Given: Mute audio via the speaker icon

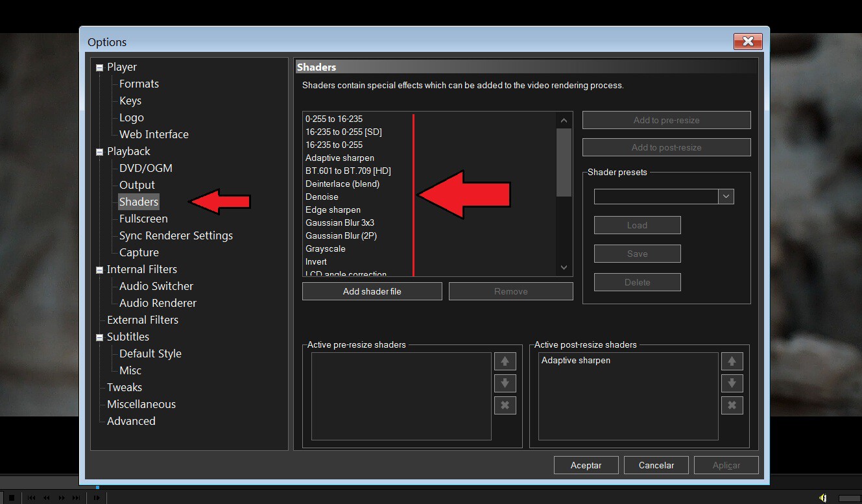Looking at the screenshot, I should (x=822, y=498).
